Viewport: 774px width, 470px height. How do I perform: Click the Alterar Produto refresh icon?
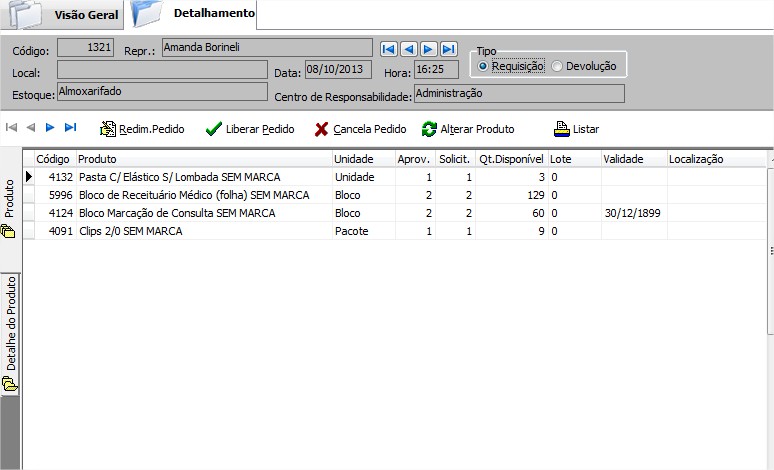click(x=429, y=129)
